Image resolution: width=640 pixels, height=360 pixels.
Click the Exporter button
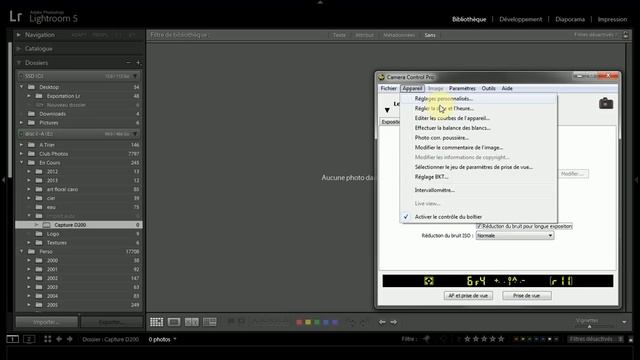click(x=111, y=322)
